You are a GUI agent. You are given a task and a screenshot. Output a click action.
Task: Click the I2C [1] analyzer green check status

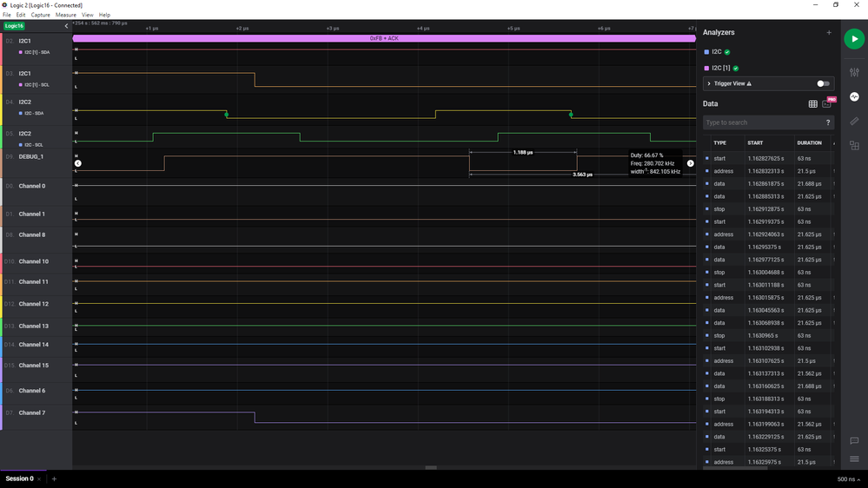coord(736,68)
